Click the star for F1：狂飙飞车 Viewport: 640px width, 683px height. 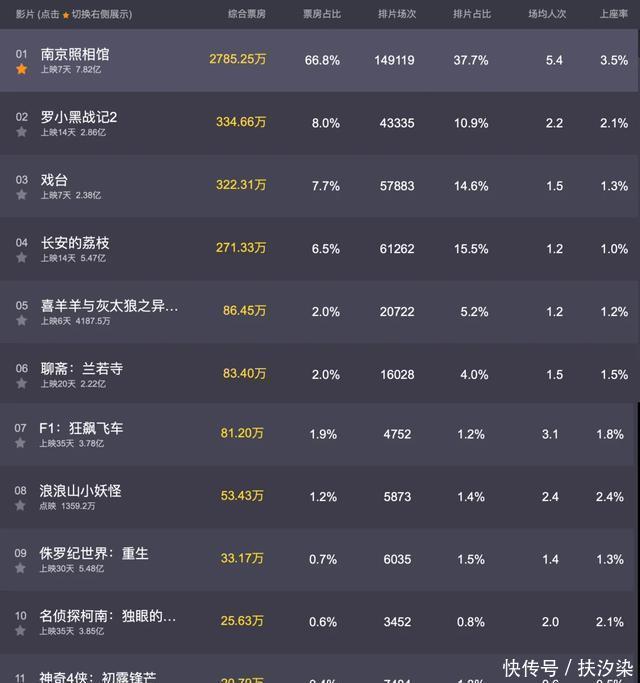pyautogui.click(x=21, y=444)
